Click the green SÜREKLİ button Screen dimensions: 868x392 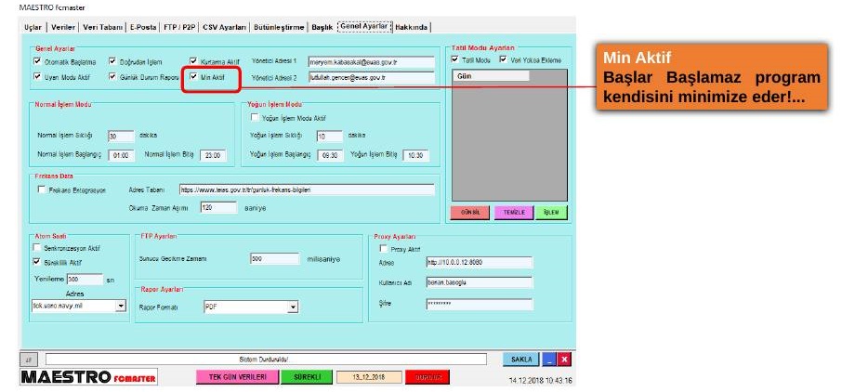click(x=306, y=377)
